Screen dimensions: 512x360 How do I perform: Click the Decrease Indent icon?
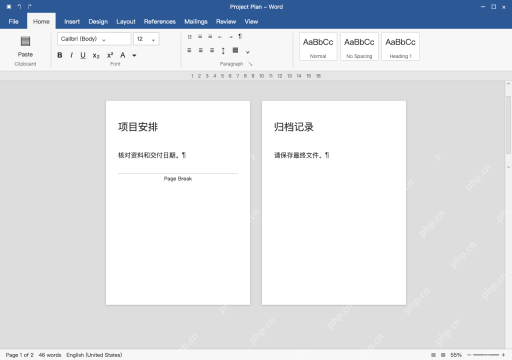click(220, 37)
